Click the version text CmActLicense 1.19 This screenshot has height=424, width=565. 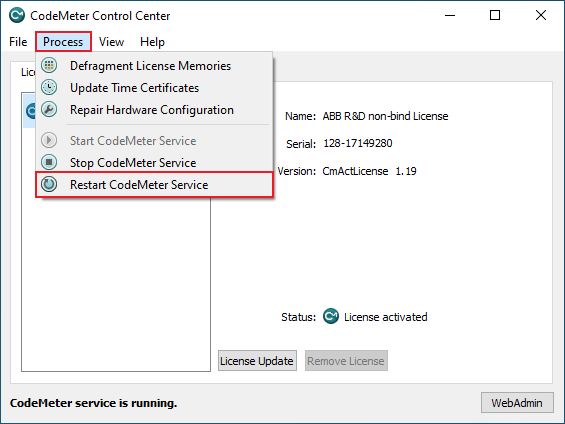tap(369, 171)
